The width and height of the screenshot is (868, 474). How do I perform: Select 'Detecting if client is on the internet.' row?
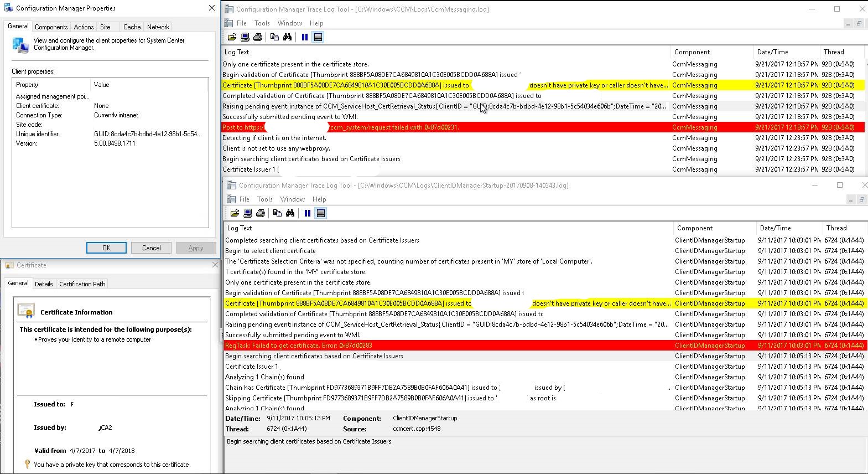543,138
